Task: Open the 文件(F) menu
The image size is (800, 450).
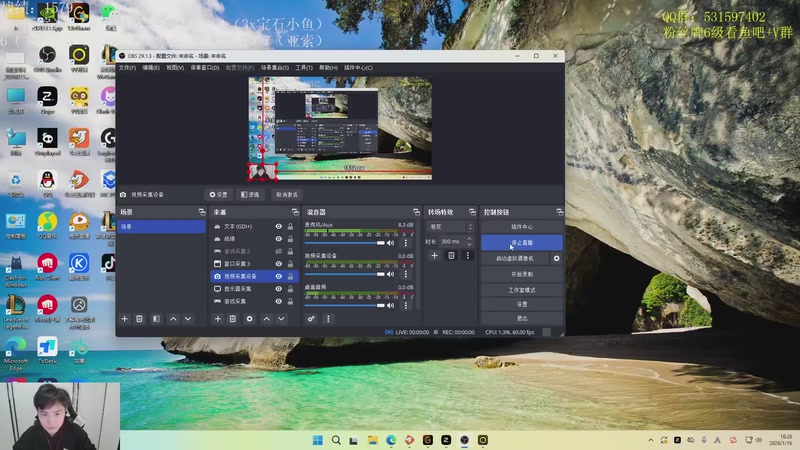Action: (127, 68)
